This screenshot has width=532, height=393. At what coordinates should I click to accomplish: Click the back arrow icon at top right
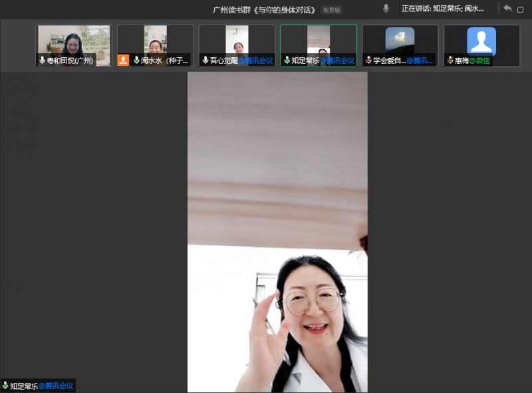[507, 9]
